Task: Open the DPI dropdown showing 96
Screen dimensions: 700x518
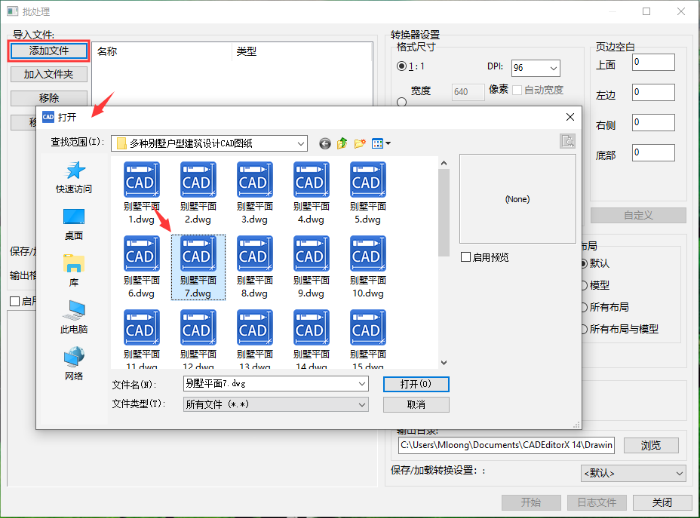Action: (x=553, y=68)
